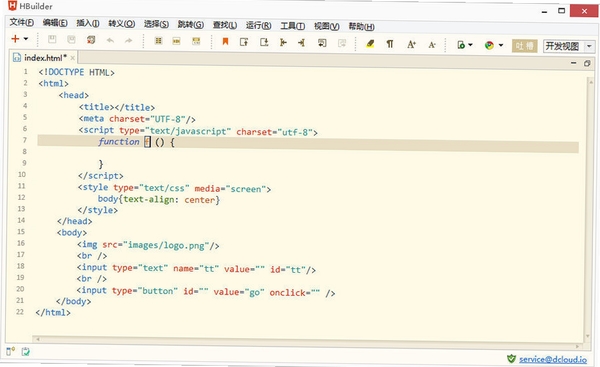
Task: Click the Save All toolbar icon
Action: coord(71,39)
